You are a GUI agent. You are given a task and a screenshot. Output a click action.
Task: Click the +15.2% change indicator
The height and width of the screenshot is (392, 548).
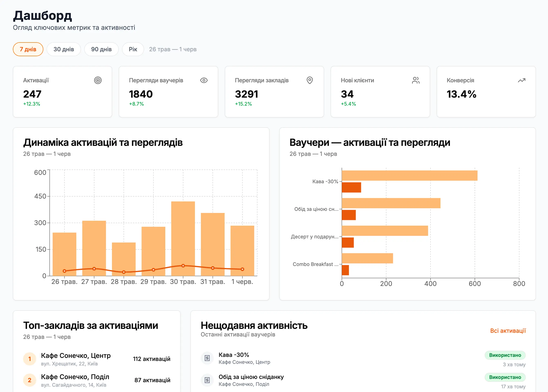click(243, 104)
